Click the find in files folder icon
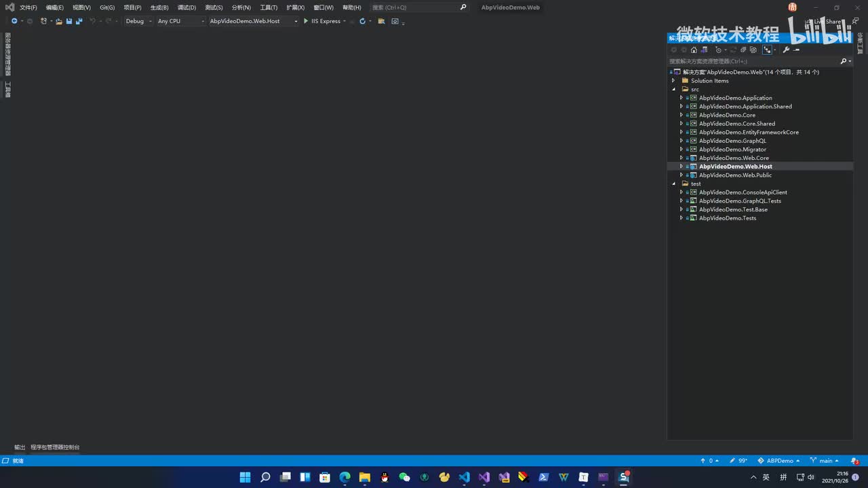The width and height of the screenshot is (868, 488). pyautogui.click(x=381, y=21)
